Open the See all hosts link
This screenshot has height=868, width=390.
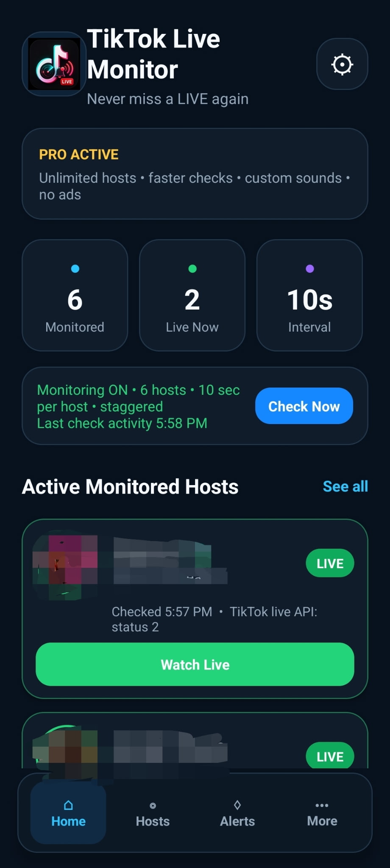coord(345,486)
